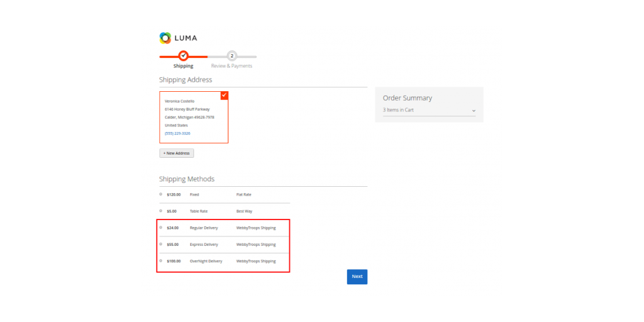Screen dimensions: 644x322
Task: Click the $100.00 price value
Action: (x=174, y=261)
